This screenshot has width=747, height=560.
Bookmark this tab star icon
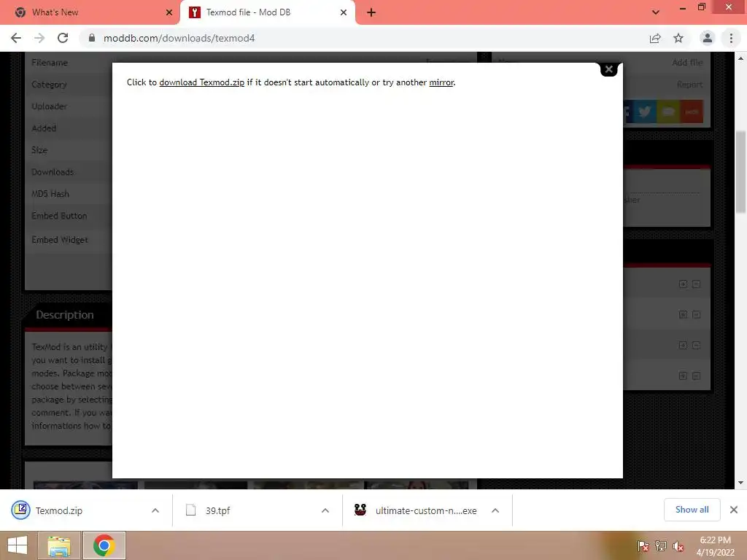[678, 38]
